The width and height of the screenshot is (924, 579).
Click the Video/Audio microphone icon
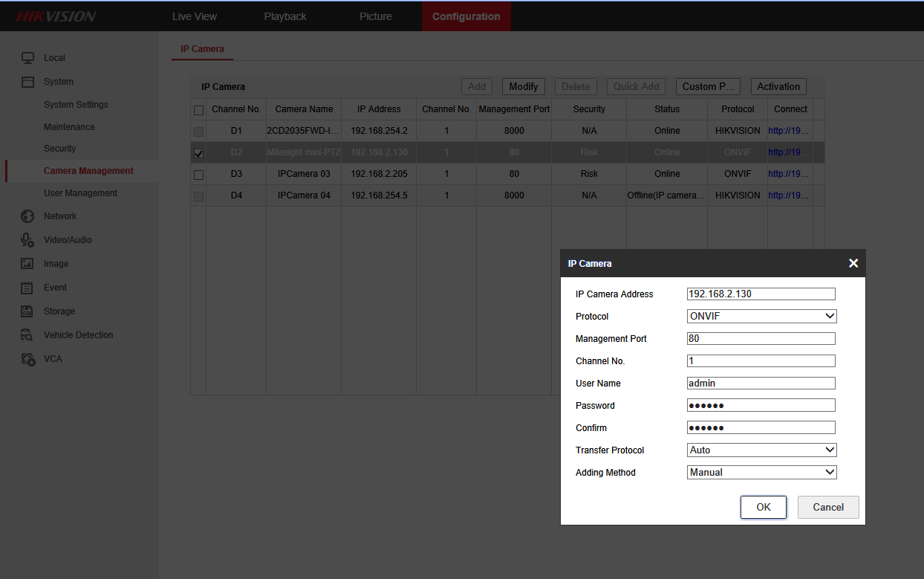click(27, 240)
